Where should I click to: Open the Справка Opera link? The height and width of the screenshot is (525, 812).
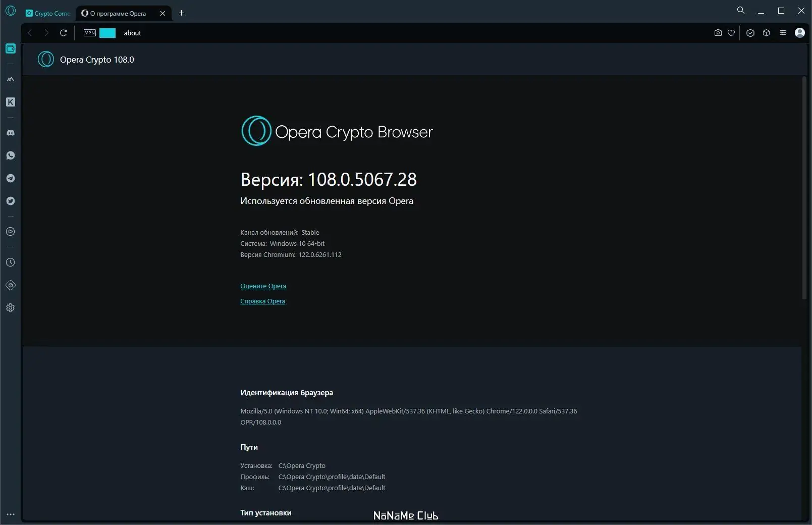click(x=262, y=301)
